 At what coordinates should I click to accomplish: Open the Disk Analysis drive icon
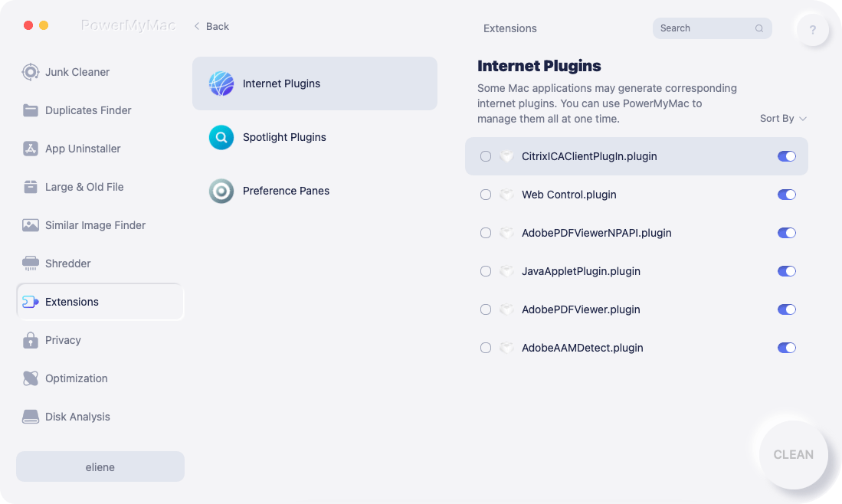pos(31,417)
